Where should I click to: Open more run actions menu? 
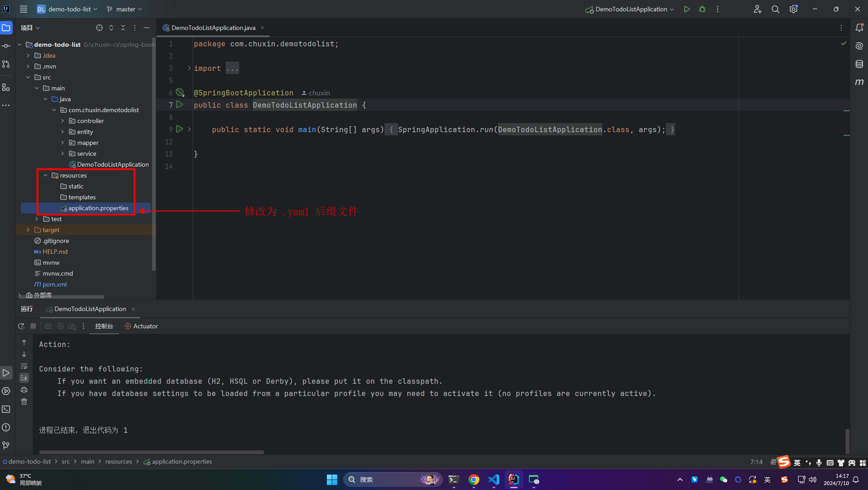click(x=718, y=9)
